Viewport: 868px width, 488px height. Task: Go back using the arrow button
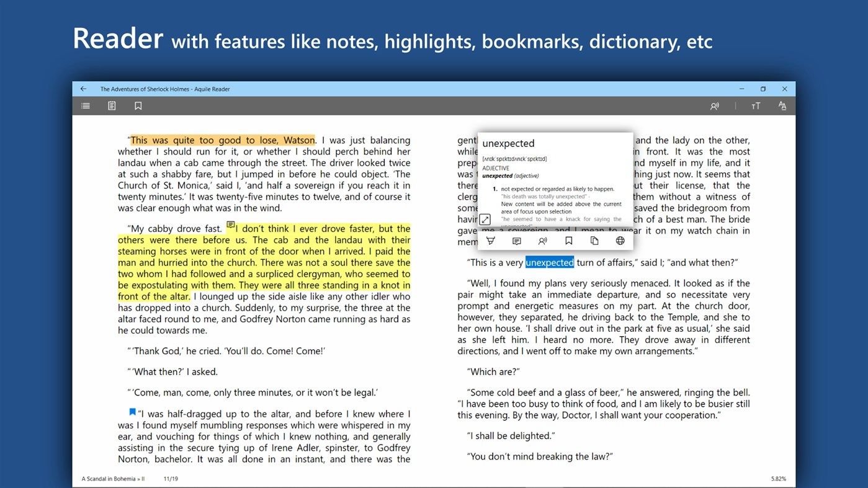point(84,89)
